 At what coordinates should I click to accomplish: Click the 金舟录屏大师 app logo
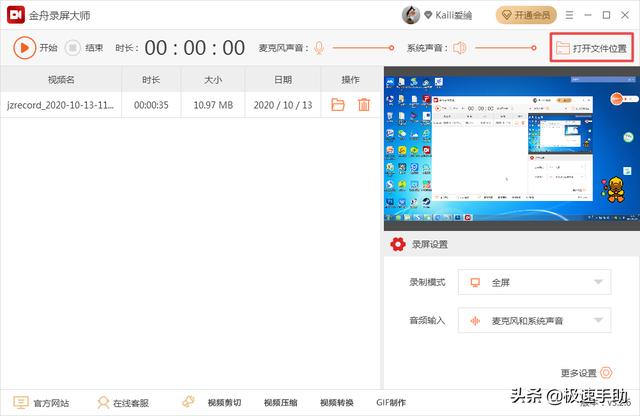(x=16, y=15)
